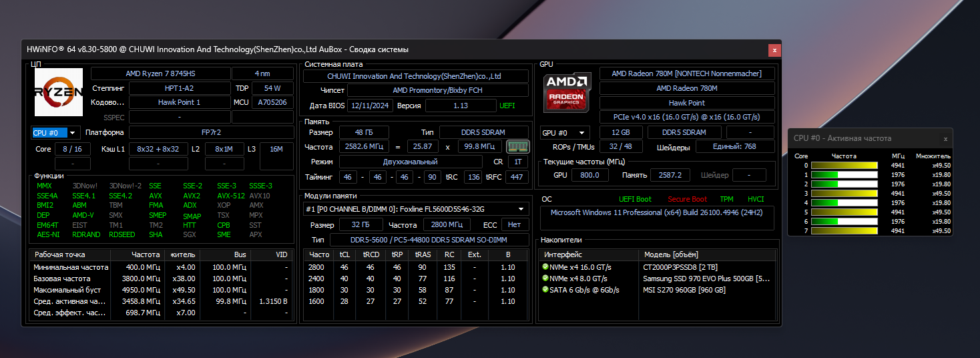Click the BIOS date 12/11/2024 field
Image resolution: width=980 pixels, height=358 pixels.
(370, 106)
